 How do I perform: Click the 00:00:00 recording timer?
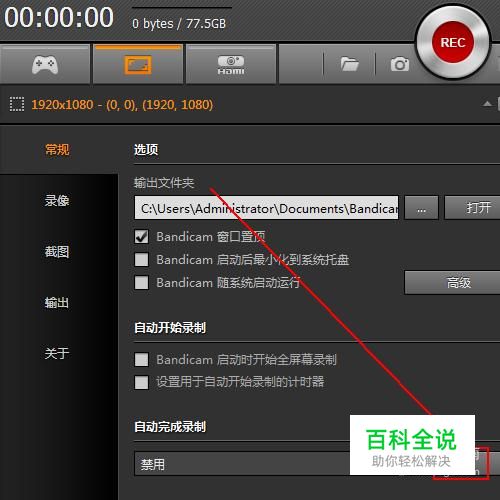click(x=59, y=18)
